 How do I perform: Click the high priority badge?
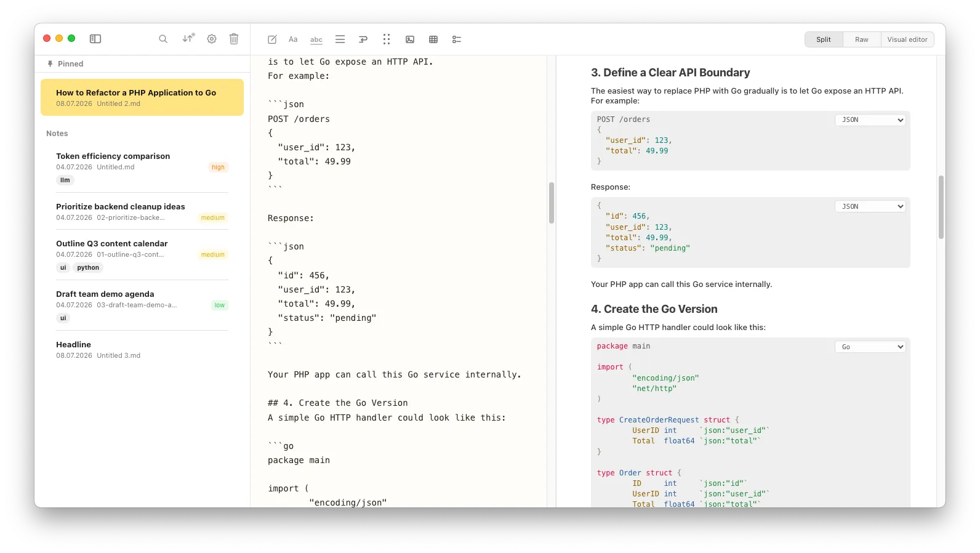click(218, 167)
